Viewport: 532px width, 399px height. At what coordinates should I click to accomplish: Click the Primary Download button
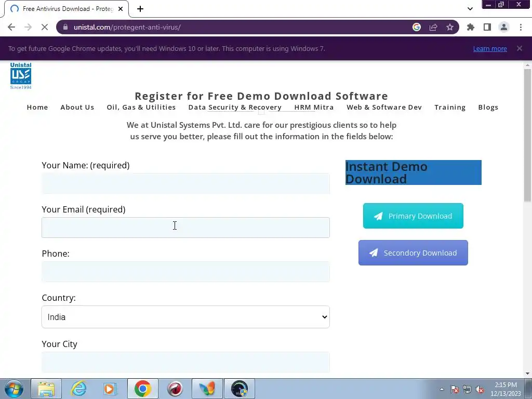413,216
